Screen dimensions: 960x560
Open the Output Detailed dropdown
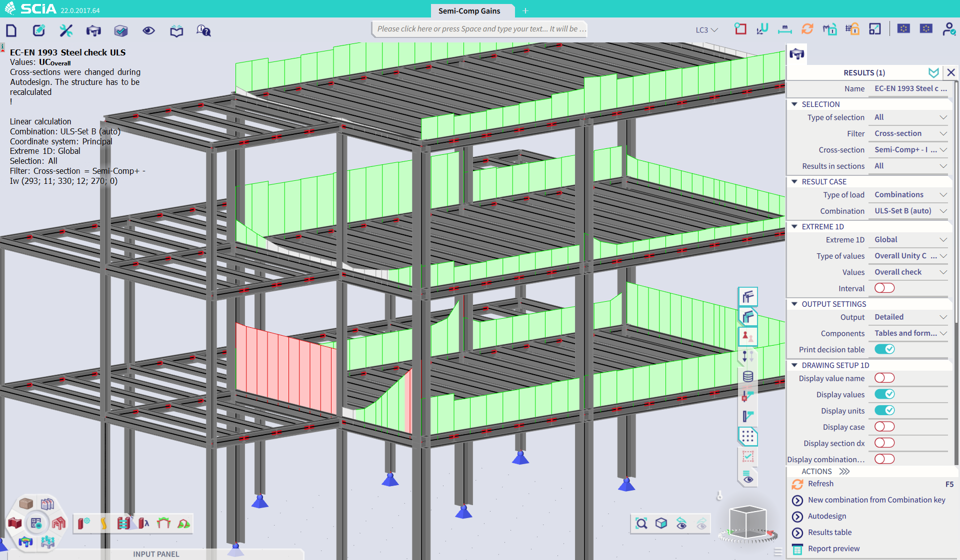[x=908, y=317]
